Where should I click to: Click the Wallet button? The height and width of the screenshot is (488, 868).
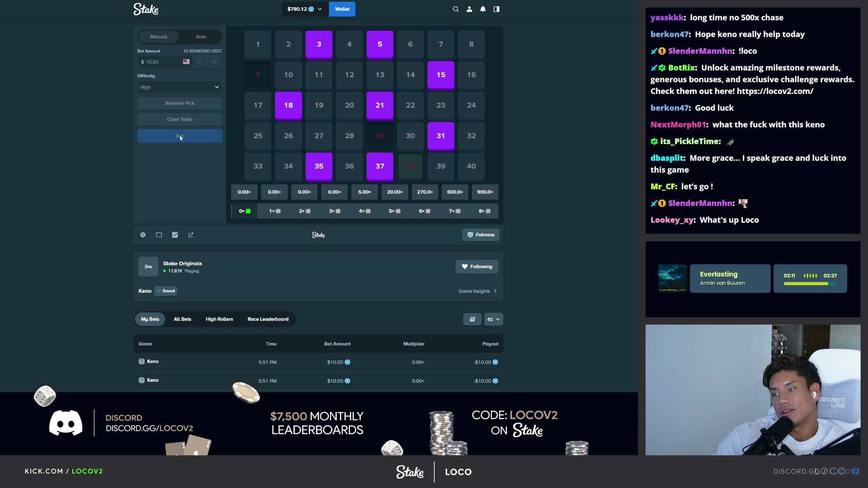click(342, 9)
